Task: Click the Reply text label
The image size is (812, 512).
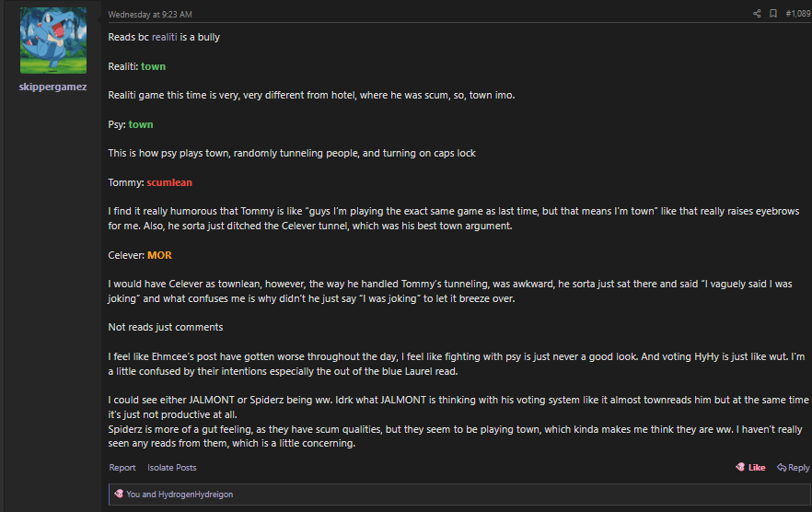Action: pyautogui.click(x=798, y=468)
